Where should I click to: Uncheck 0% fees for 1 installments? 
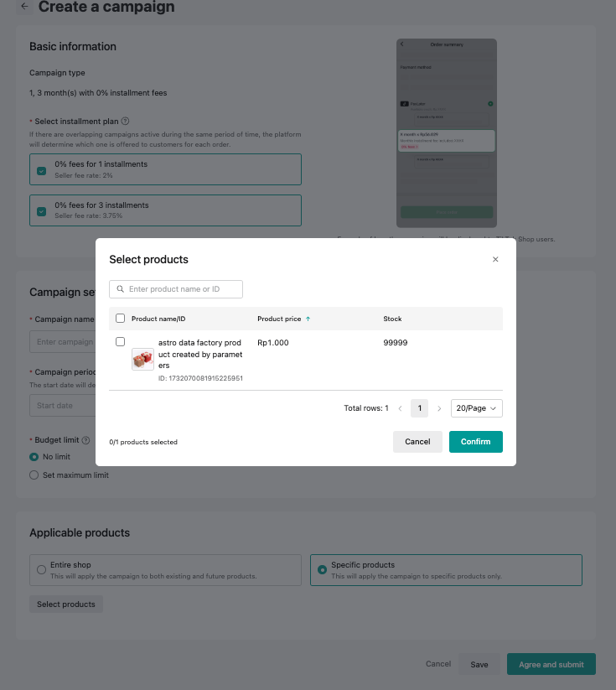click(41, 169)
